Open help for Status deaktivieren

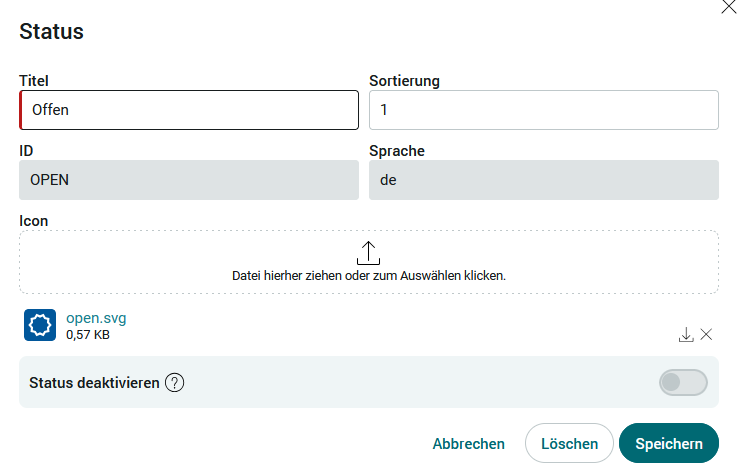click(174, 383)
